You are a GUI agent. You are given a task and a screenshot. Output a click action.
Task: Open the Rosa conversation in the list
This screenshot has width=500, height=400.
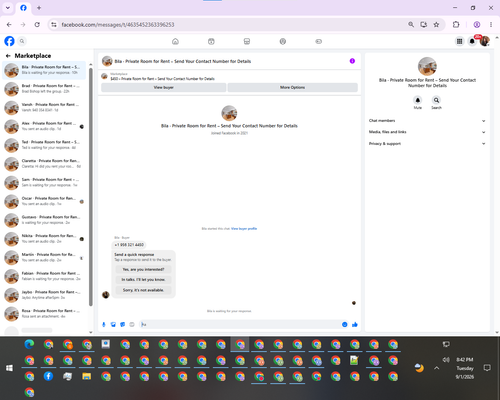pyautogui.click(x=44, y=314)
